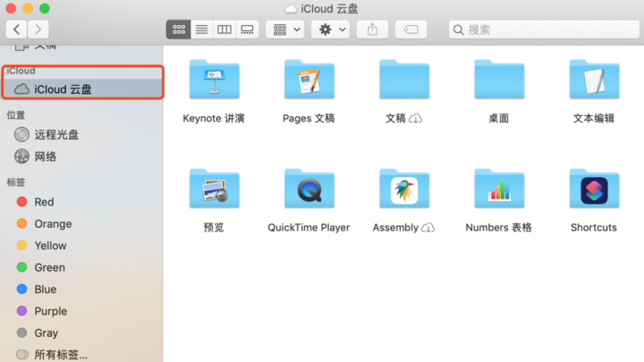Select the Keynote 讲演 folder icon
Viewport: 644px width, 362px height.
coord(215,80)
